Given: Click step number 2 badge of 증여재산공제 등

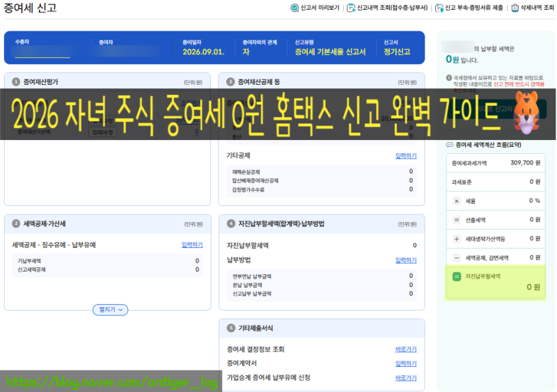Looking at the screenshot, I should [x=230, y=81].
